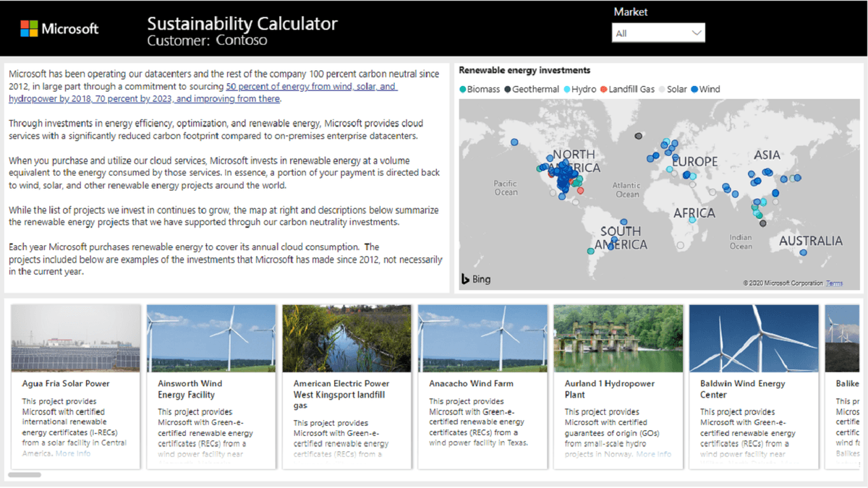Click the Microsoft logo in the header

59,29
